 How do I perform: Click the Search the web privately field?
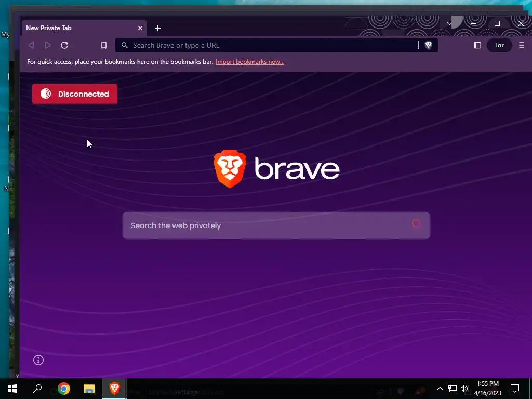click(x=276, y=225)
